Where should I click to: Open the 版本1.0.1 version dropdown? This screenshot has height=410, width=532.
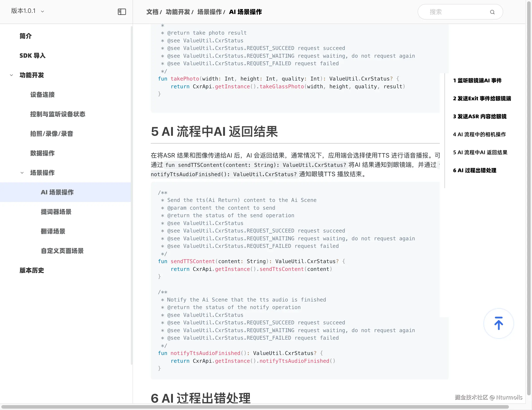pyautogui.click(x=27, y=11)
